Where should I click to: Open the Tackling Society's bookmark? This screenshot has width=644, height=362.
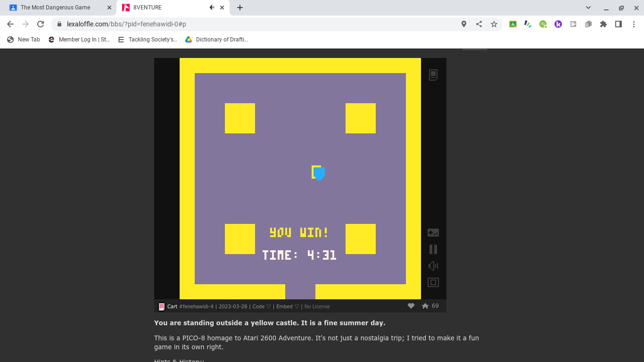pyautogui.click(x=148, y=40)
